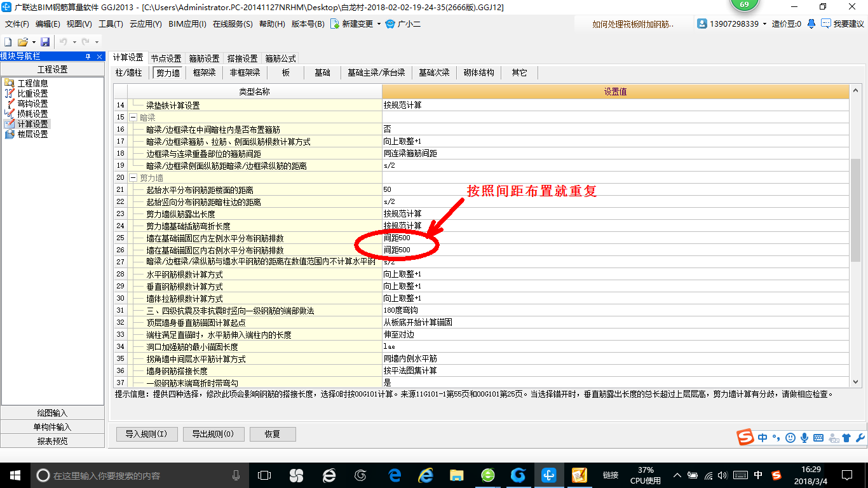Viewport: 868px width, 488px height.
Task: Open account 13907298339 dropdown
Action: pos(766,24)
